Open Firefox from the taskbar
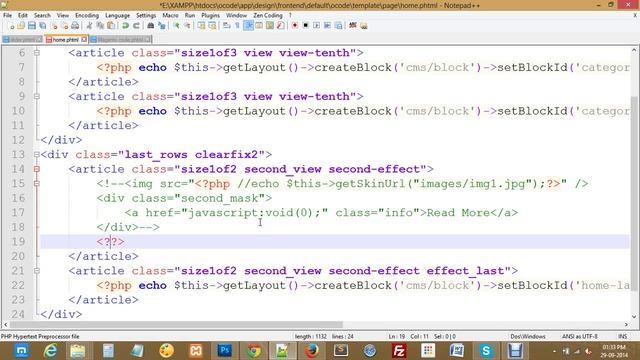 point(312,351)
